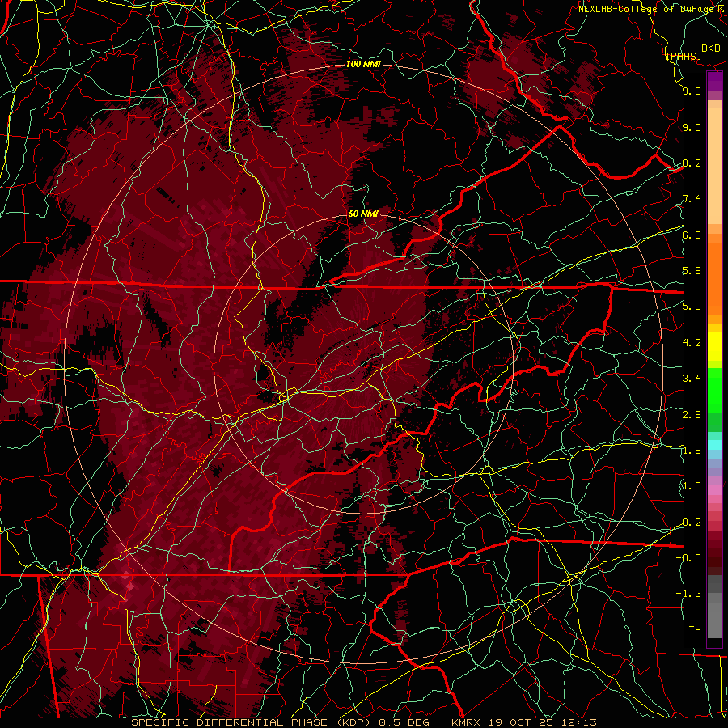Screen dimensions: 728x728
Task: Pick the orange segment of the color bar
Action: pyautogui.click(x=714, y=277)
